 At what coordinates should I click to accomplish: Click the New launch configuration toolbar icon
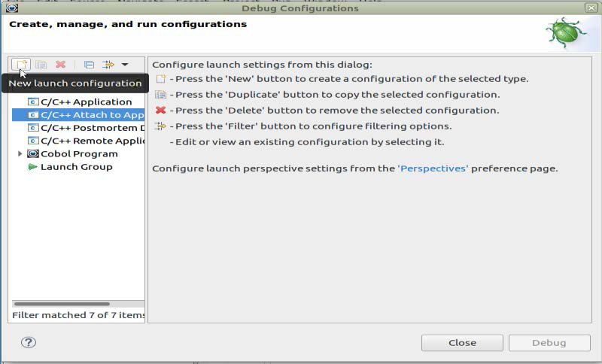pyautogui.click(x=21, y=65)
